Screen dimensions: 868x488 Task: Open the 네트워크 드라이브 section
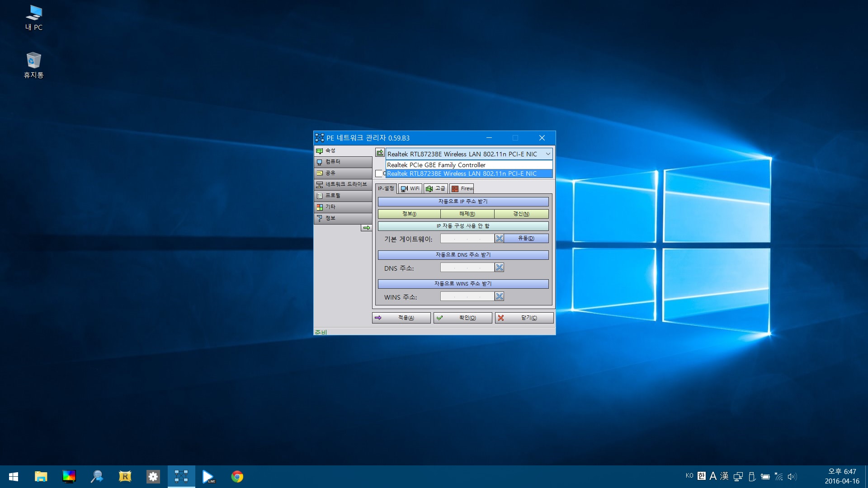[343, 184]
